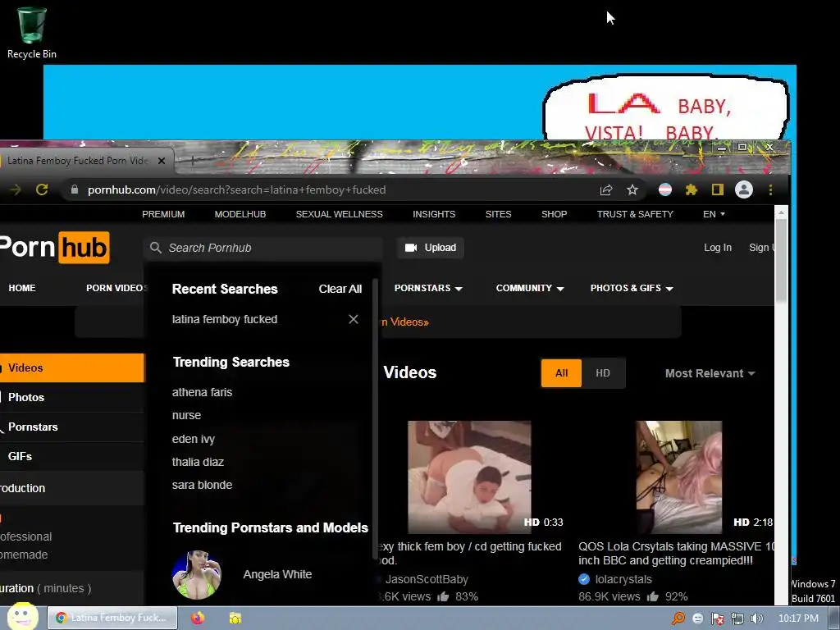Choose the recent search 'latina femboy fucked'
Image resolution: width=840 pixels, height=630 pixels.
pos(225,319)
